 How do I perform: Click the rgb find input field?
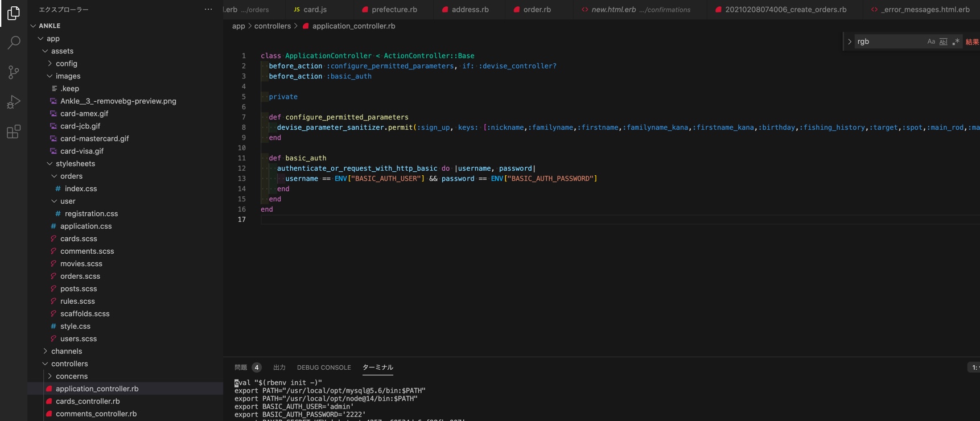click(889, 42)
